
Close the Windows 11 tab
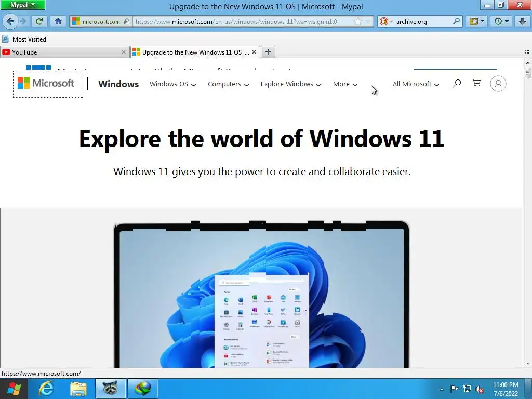254,52
